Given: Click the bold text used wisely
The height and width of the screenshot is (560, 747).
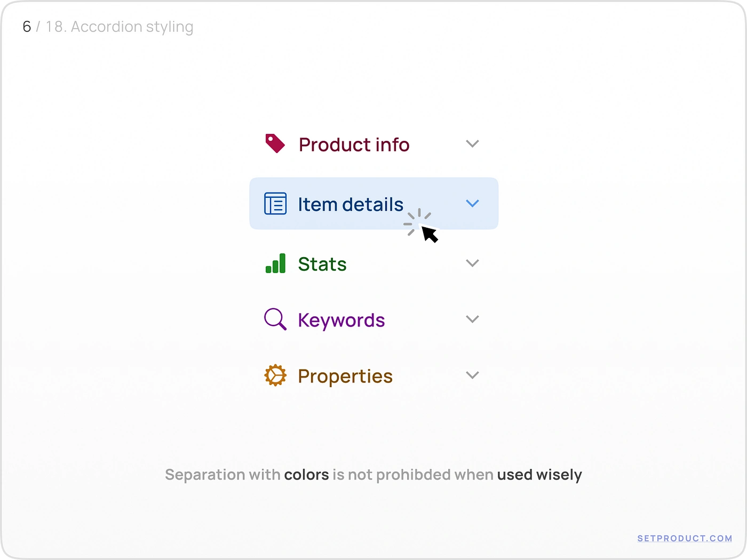Looking at the screenshot, I should tap(539, 475).
